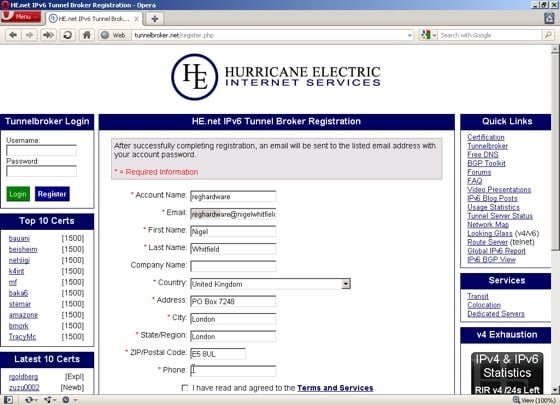Image resolution: width=560 pixels, height=405 pixels.
Task: Open the Certification quick link
Action: click(x=486, y=137)
